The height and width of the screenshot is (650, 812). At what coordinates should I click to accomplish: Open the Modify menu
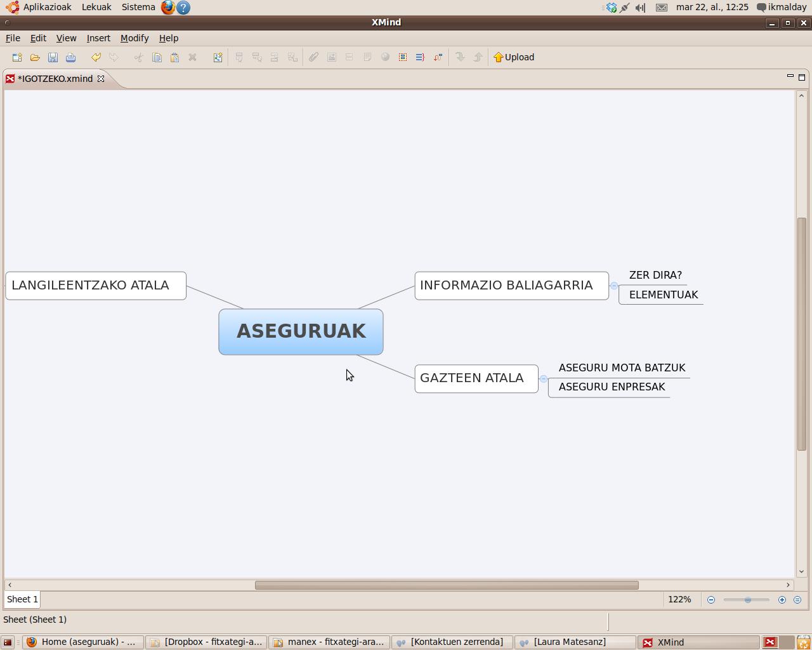(134, 38)
